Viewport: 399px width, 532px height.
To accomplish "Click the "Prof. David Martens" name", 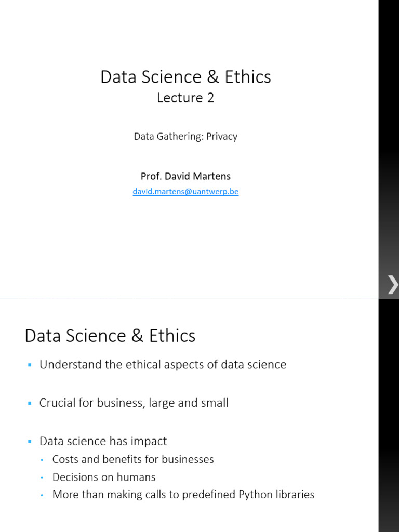I will pos(185,176).
